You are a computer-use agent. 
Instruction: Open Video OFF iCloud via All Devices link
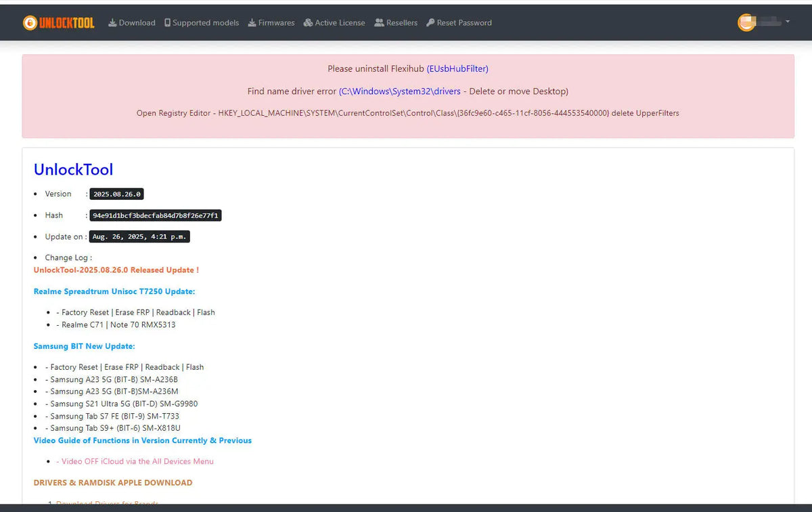[x=135, y=461]
